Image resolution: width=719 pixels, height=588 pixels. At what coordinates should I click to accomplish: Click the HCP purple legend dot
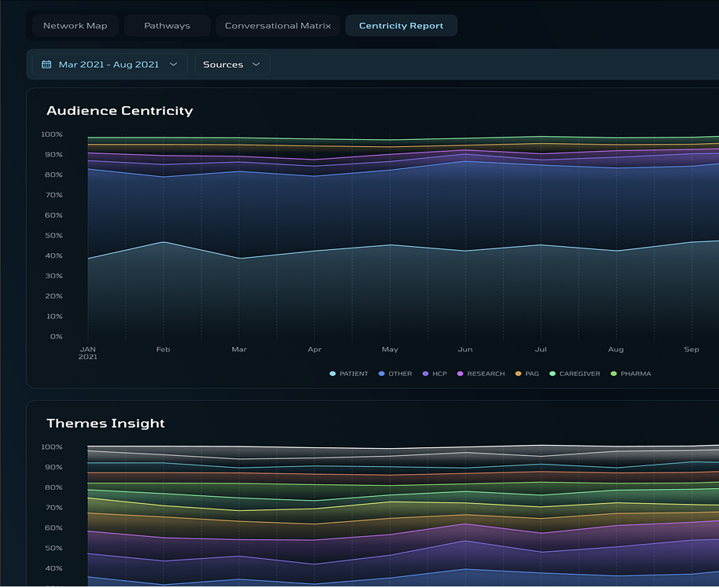coord(426,374)
